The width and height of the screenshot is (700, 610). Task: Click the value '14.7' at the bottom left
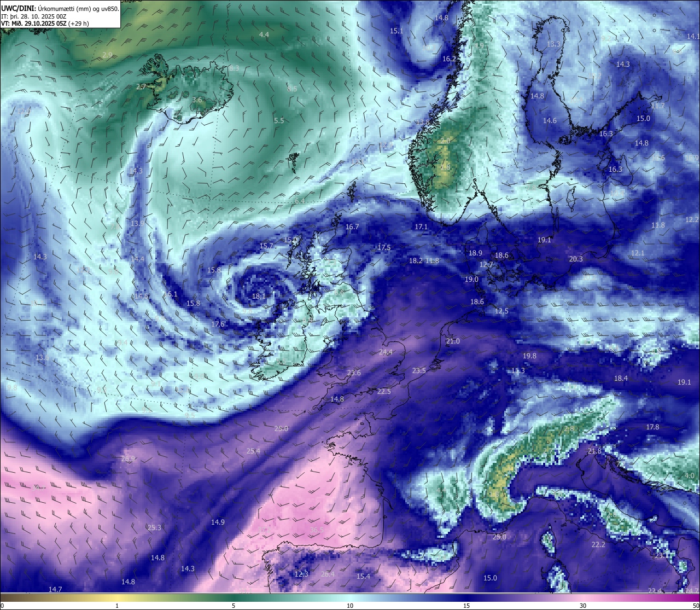[55, 589]
